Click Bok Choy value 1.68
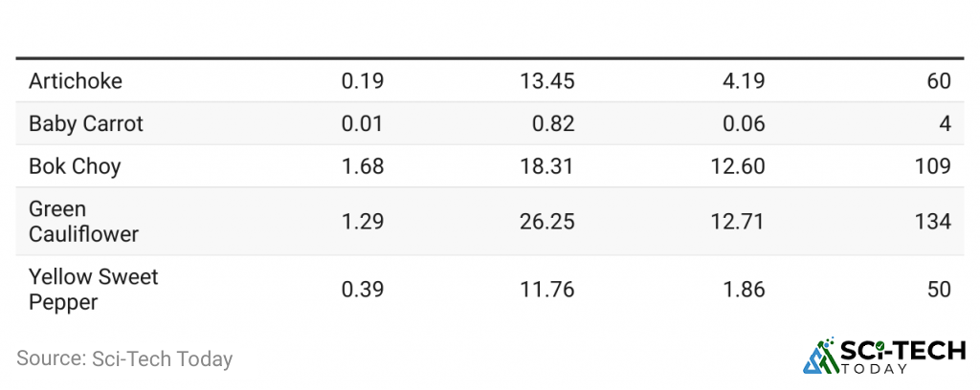 [363, 166]
